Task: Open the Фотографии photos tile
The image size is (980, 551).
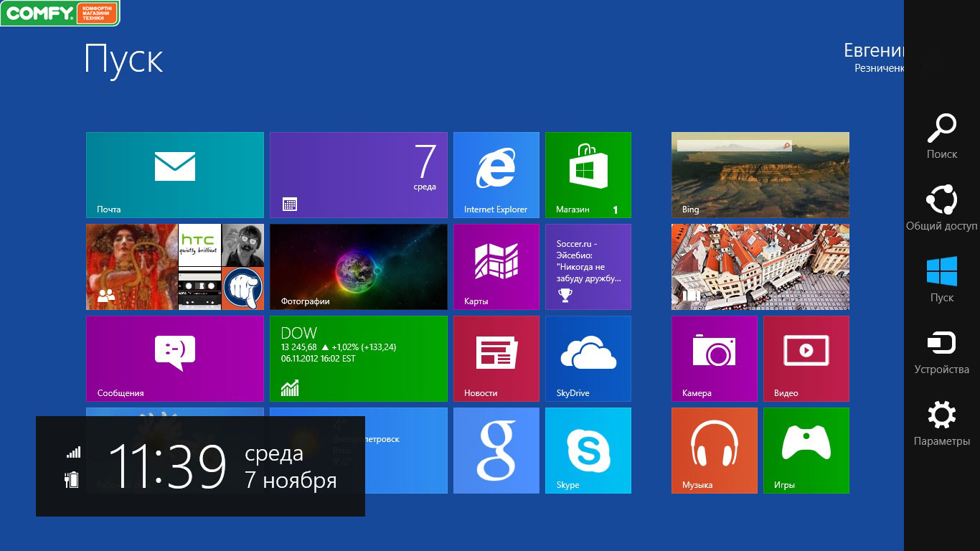Action: click(x=359, y=267)
